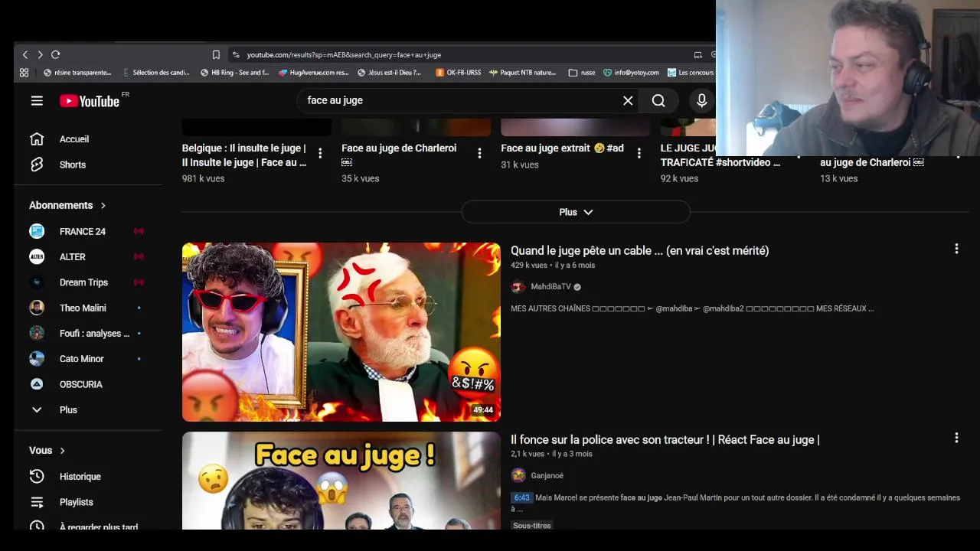Viewport: 980px width, 551px height.
Task: Start voice search with the microphone
Action: click(x=701, y=100)
